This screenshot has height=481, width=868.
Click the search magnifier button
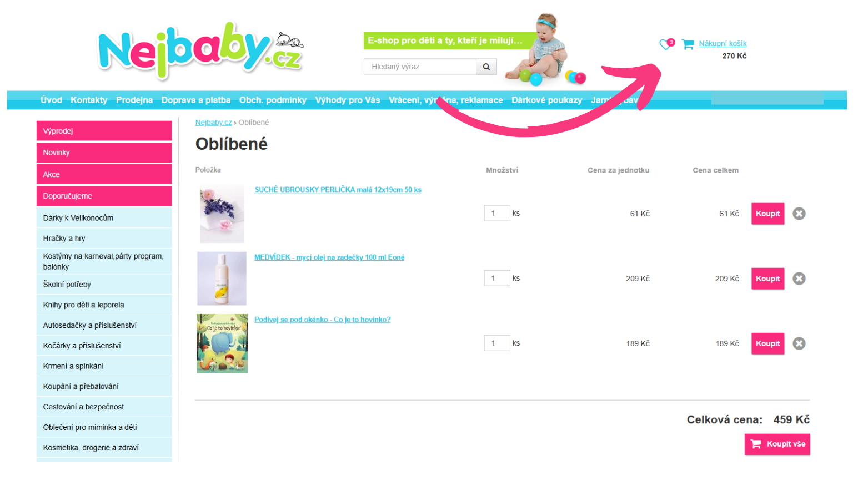pos(486,67)
